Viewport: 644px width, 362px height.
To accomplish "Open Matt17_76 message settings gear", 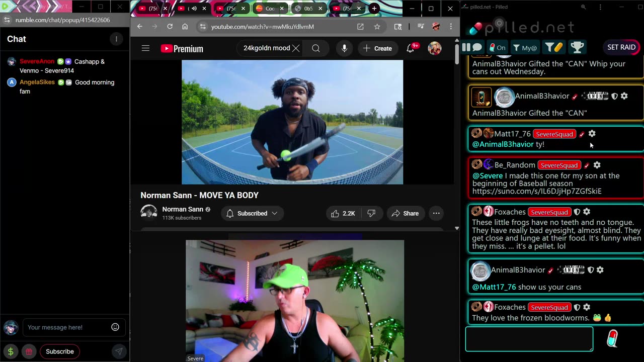I will click(x=592, y=134).
